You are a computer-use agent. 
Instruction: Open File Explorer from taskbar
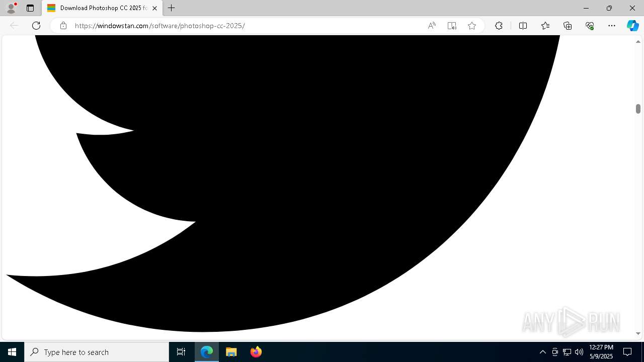[231, 352]
